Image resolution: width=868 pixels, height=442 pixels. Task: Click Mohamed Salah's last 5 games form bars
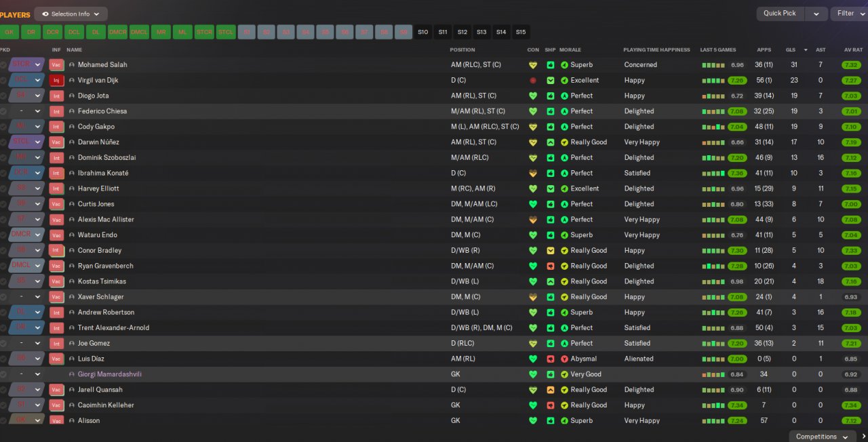tap(713, 65)
